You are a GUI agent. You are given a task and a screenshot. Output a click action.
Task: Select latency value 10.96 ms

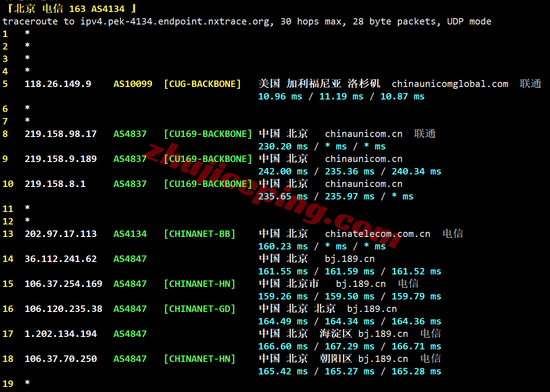[280, 97]
